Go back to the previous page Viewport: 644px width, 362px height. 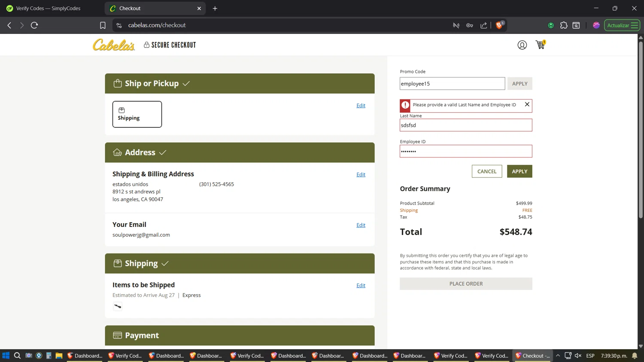(9, 25)
